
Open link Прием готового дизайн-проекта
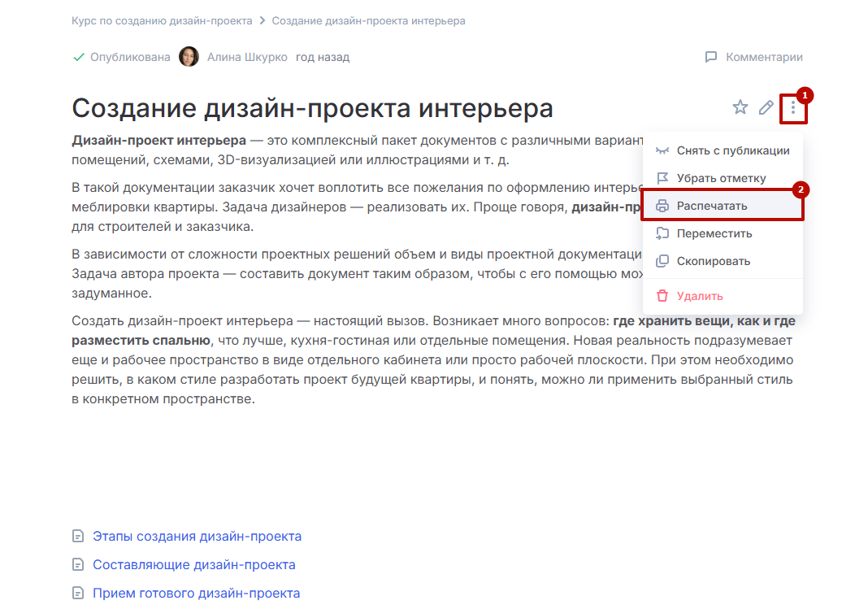click(196, 593)
